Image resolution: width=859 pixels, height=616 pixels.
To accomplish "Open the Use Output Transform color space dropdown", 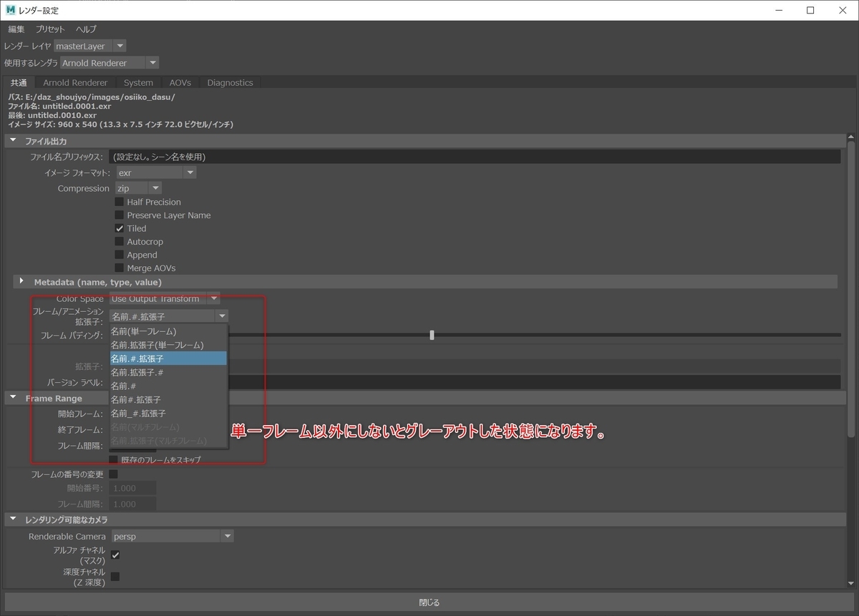I will pyautogui.click(x=165, y=298).
